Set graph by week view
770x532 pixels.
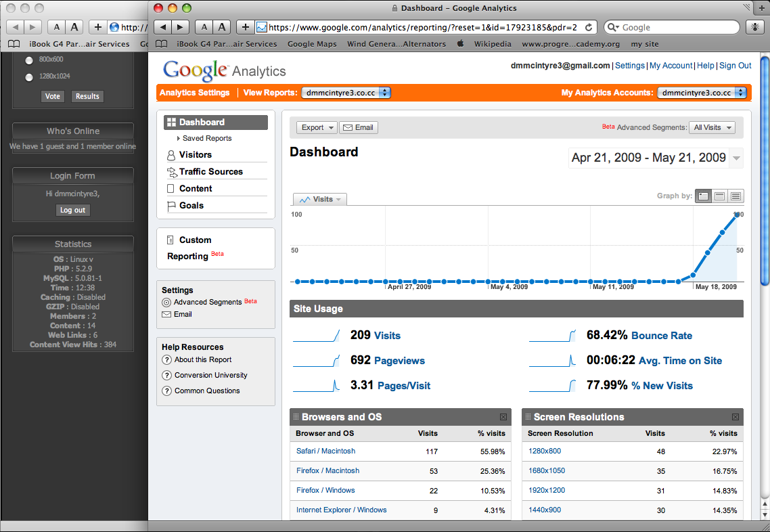coord(719,196)
